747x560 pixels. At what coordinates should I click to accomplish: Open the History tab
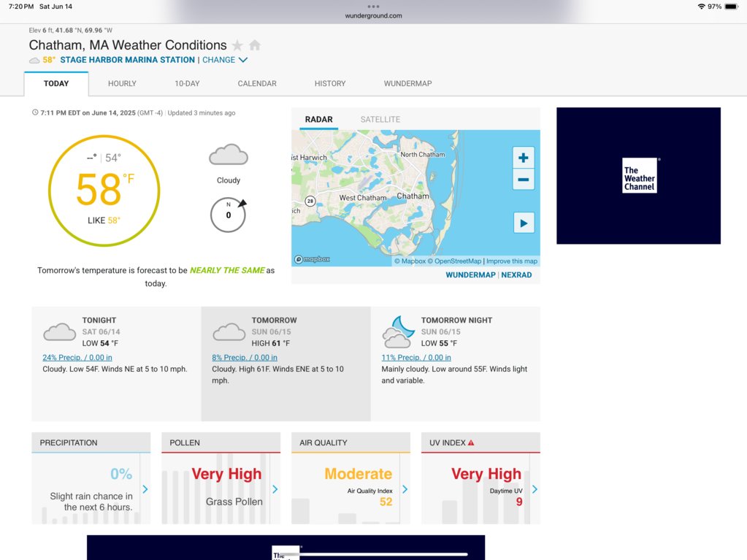click(329, 84)
